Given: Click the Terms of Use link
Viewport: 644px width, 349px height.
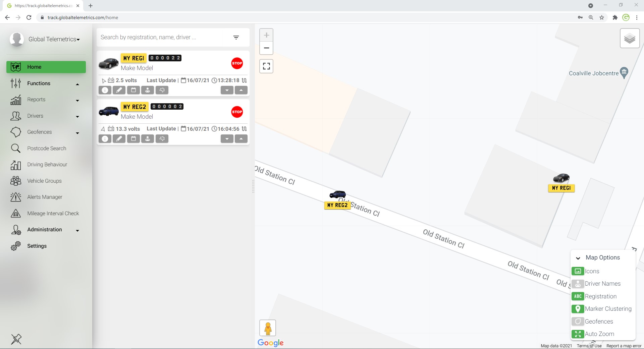Looking at the screenshot, I should point(589,346).
